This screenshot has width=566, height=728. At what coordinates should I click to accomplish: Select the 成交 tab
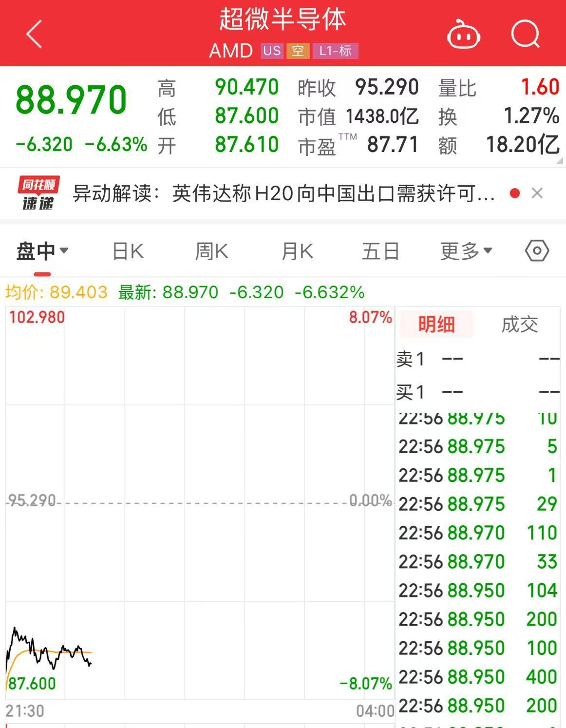click(x=519, y=324)
